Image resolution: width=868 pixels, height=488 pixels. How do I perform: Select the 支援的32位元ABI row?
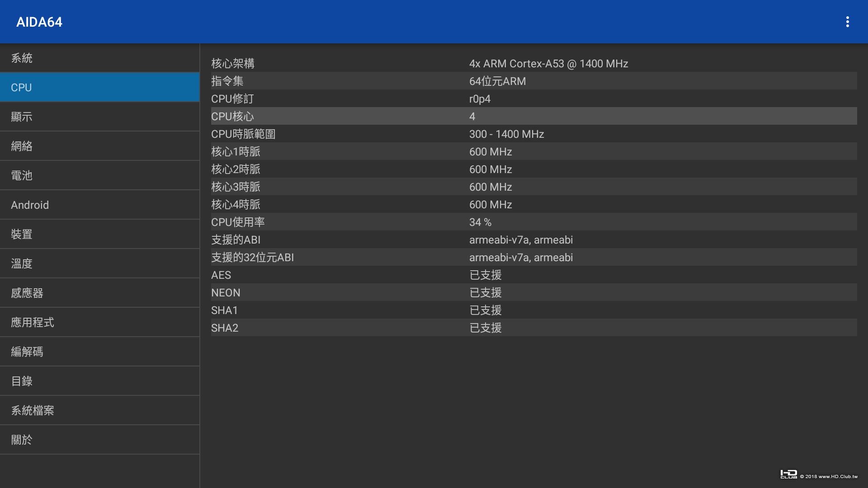(534, 257)
